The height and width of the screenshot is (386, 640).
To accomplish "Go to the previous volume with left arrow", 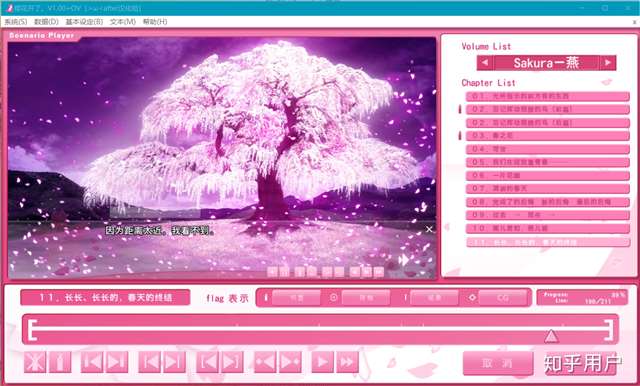I will point(485,63).
